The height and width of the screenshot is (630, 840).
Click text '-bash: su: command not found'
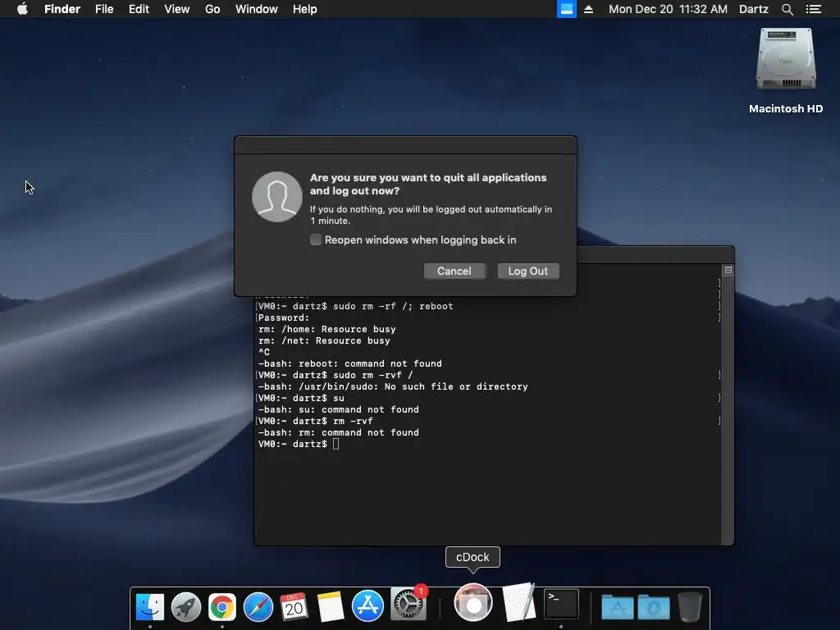[x=339, y=410]
